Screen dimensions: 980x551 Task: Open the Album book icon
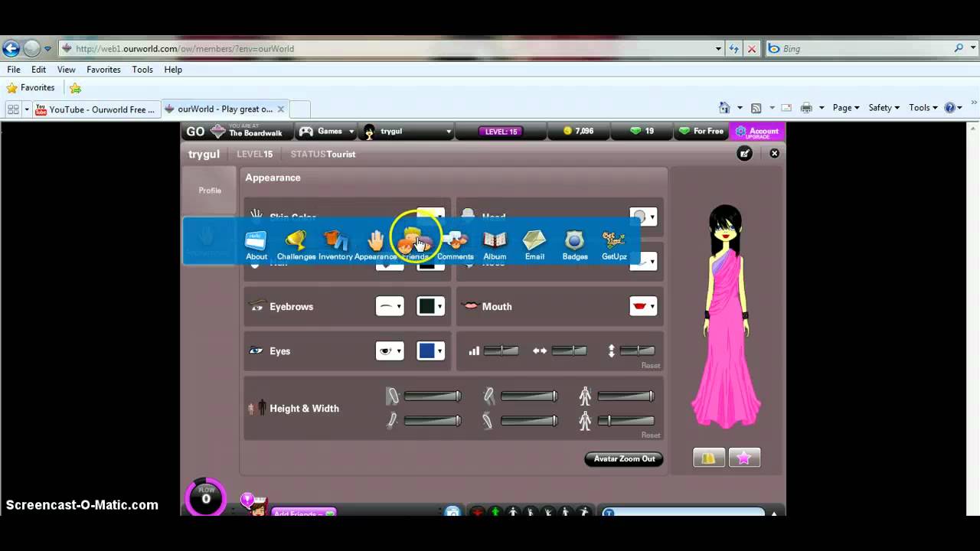(495, 245)
